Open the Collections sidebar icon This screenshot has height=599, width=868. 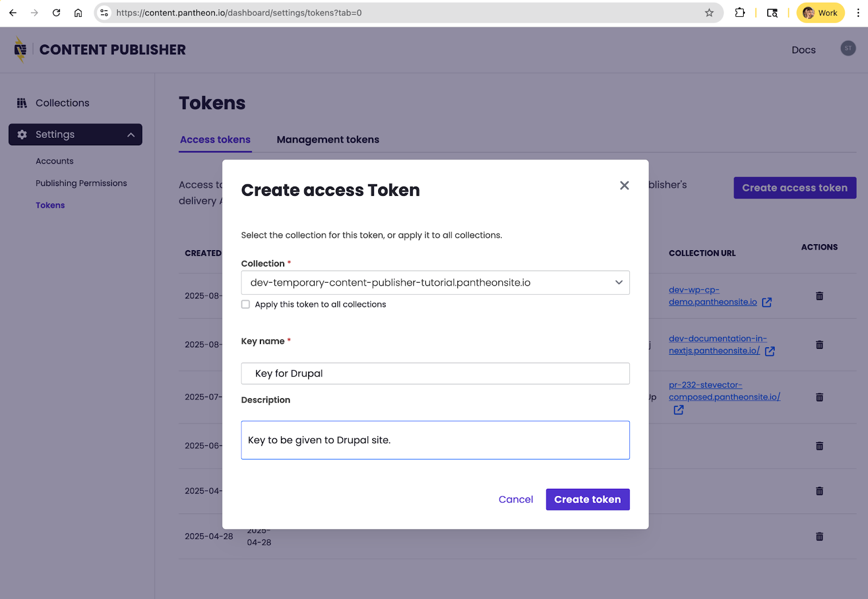(22, 103)
